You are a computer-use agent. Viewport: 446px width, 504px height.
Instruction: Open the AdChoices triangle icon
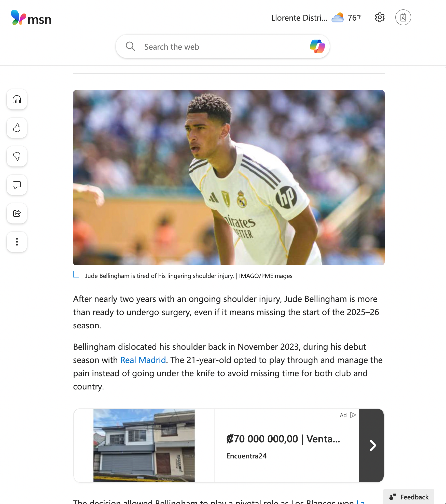coord(353,415)
